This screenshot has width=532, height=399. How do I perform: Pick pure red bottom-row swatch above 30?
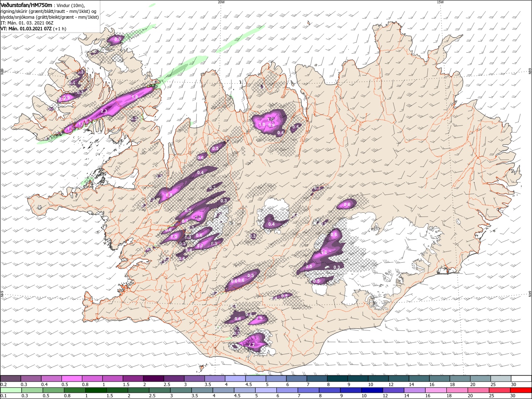(521, 390)
